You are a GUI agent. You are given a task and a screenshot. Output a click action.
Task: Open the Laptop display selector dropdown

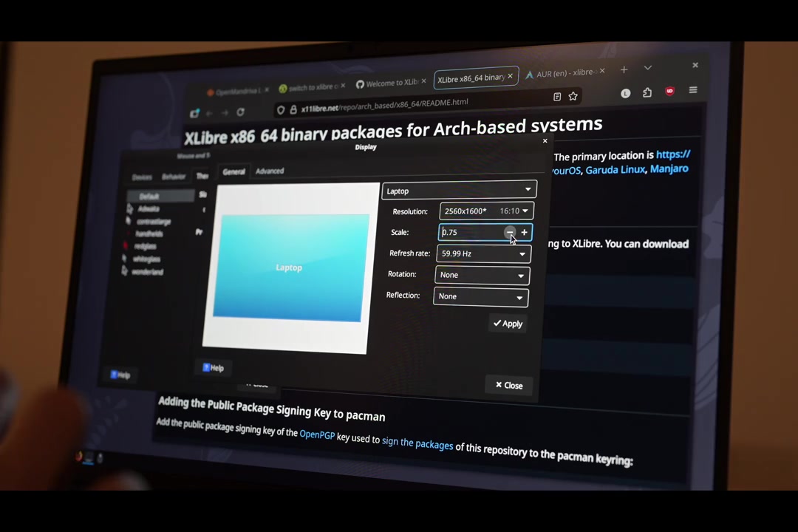(x=459, y=191)
